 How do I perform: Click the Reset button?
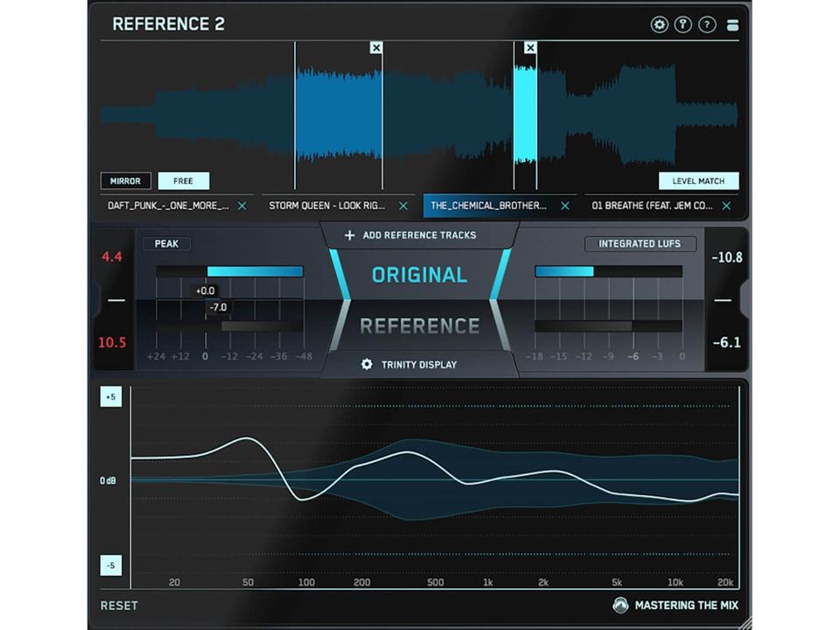point(120,605)
